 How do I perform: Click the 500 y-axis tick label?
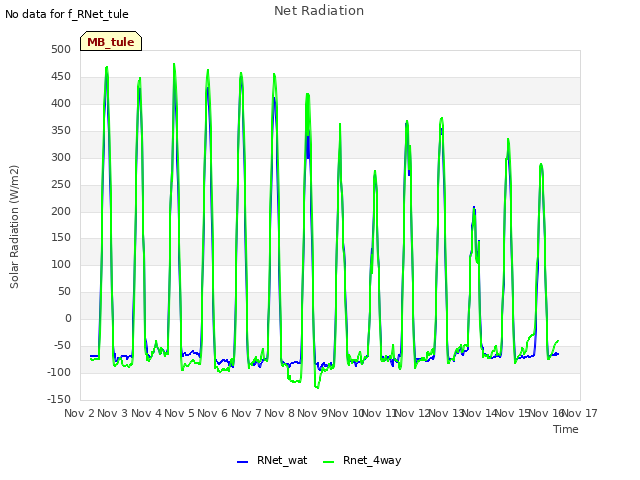click(x=61, y=49)
